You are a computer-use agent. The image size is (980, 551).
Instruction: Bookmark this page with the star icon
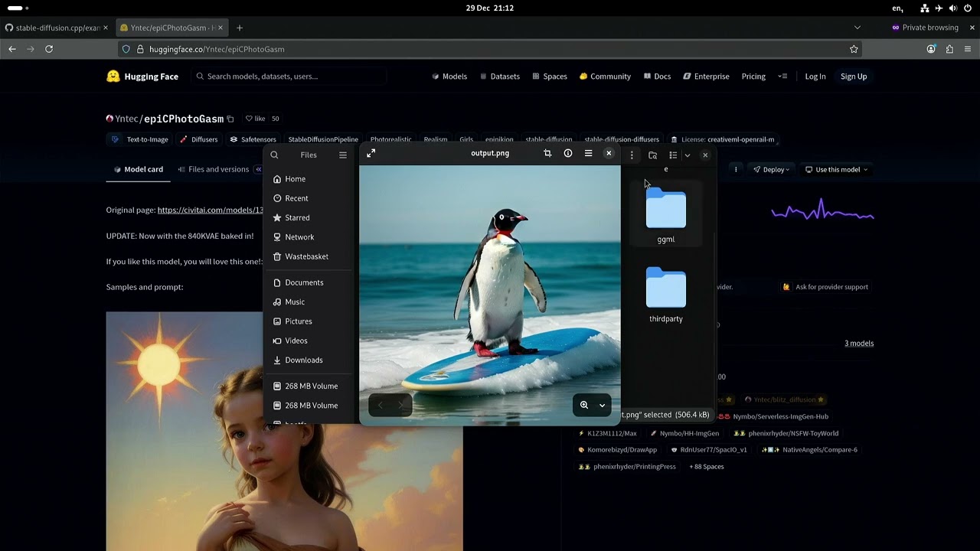pos(854,49)
